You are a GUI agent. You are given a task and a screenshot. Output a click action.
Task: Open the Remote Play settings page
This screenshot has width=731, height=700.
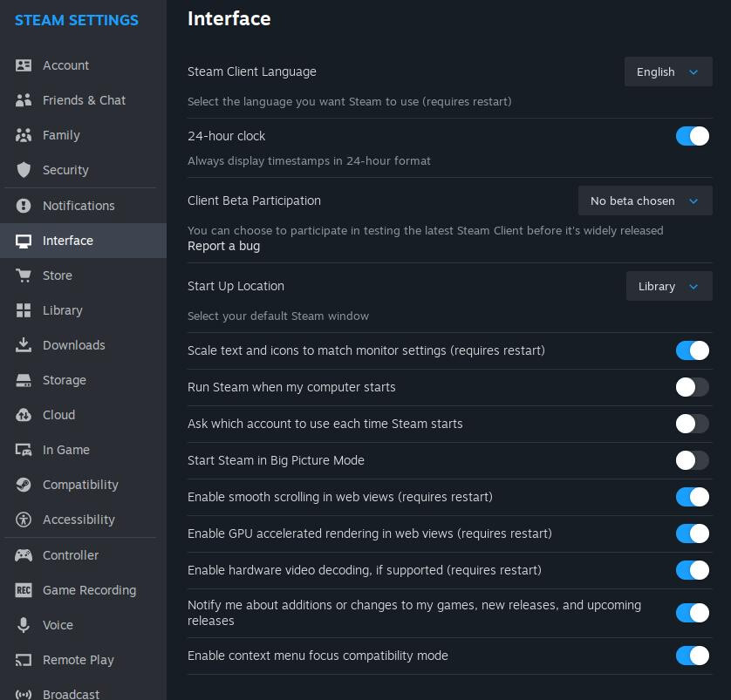point(79,660)
